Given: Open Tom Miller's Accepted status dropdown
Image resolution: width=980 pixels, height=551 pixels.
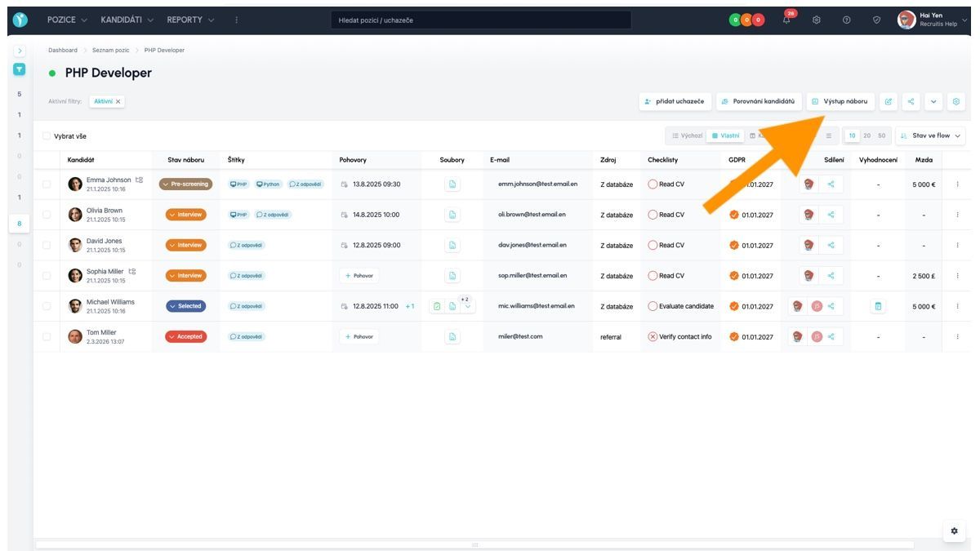Looking at the screenshot, I should pyautogui.click(x=185, y=336).
